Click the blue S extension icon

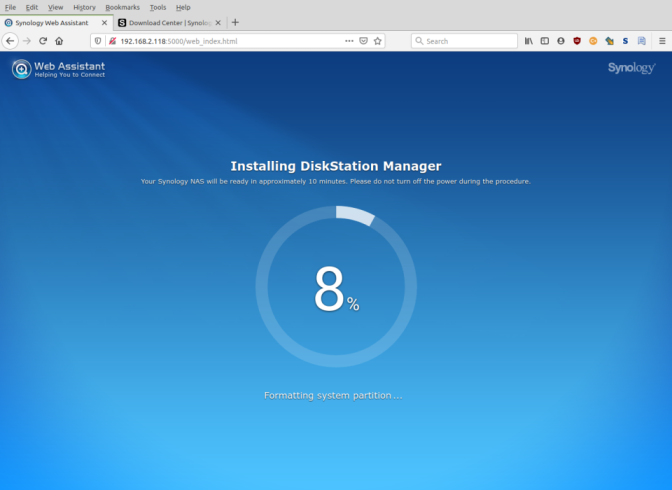[x=625, y=41]
